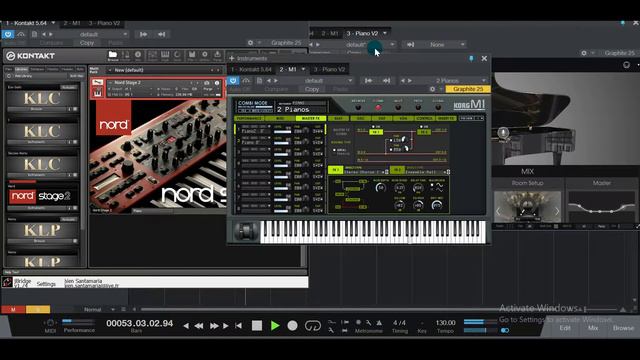Click the M1 virtual piano keyboard
Viewport: 640px width, 360px height.
[x=373, y=231]
